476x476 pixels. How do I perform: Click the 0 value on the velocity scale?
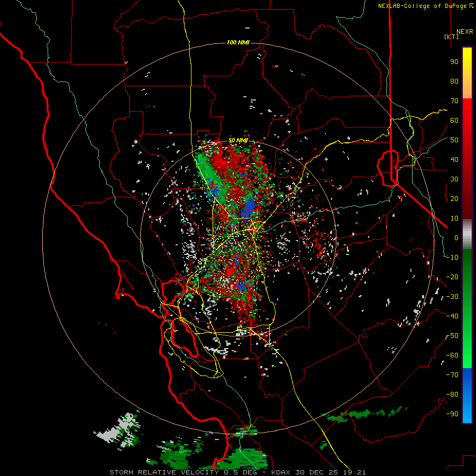tap(456, 238)
